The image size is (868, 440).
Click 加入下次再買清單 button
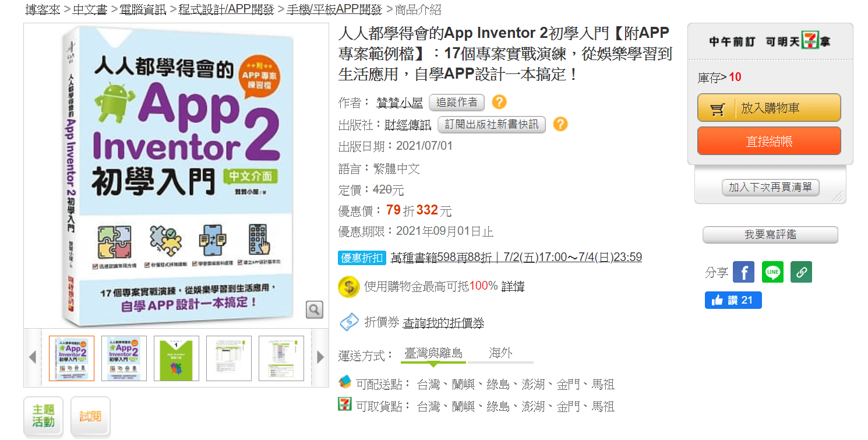pos(770,188)
